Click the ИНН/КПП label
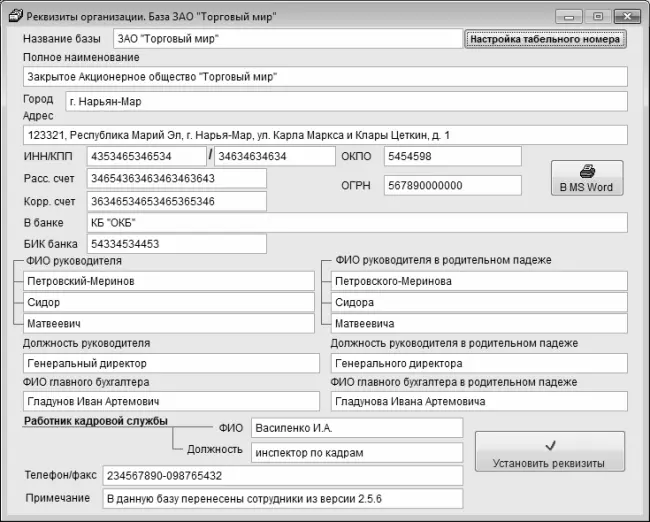The height and width of the screenshot is (522, 650). tap(48, 156)
